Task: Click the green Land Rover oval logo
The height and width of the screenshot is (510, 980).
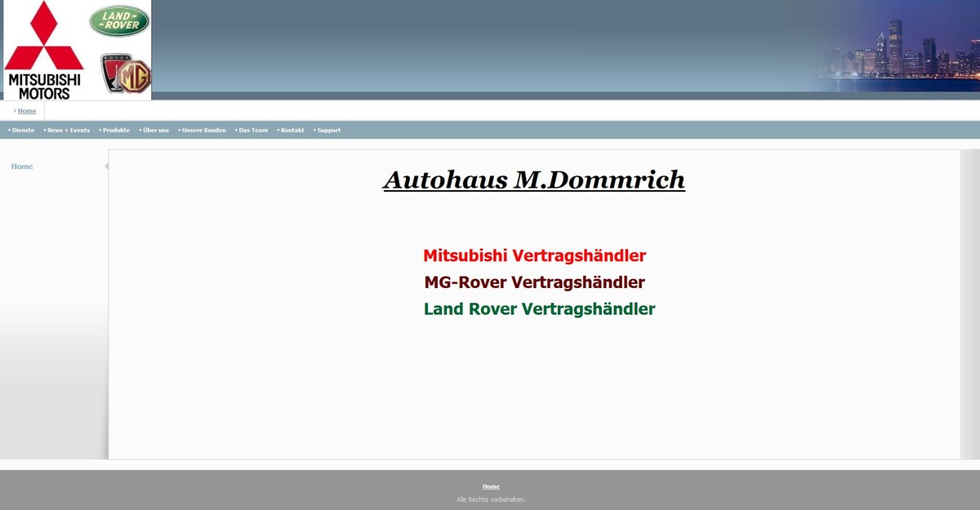Action: [119, 21]
